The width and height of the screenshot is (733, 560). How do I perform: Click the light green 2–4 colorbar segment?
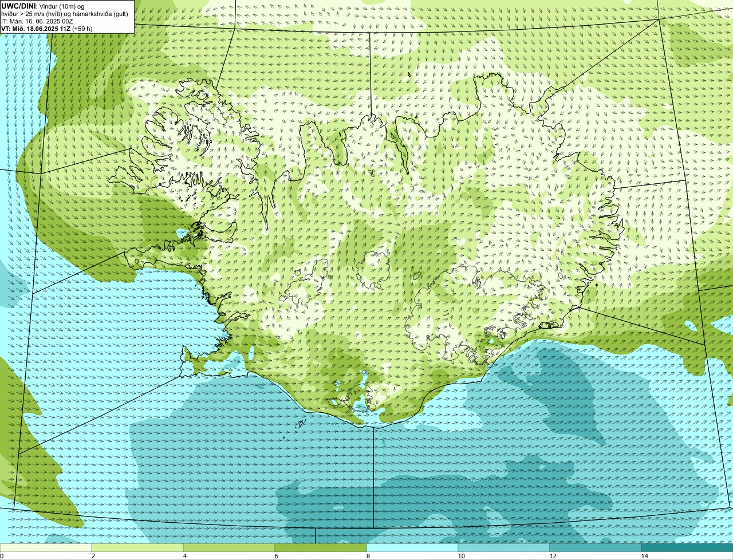[x=137, y=547]
